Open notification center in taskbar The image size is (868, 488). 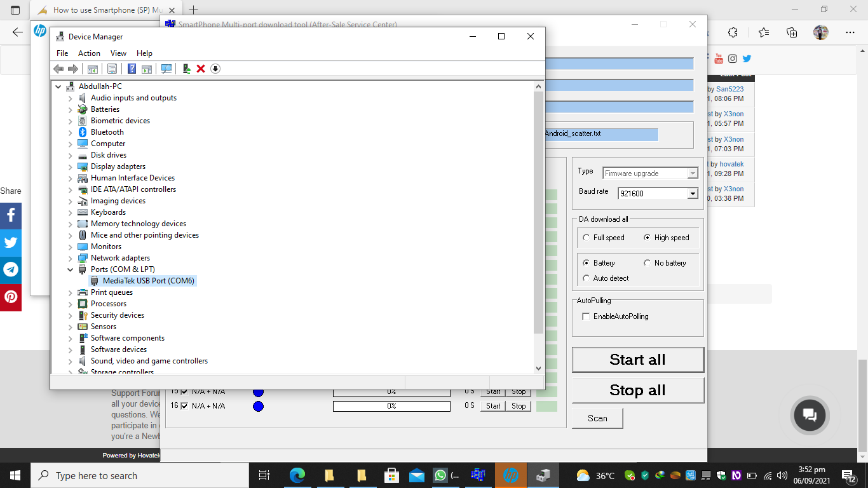[849, 475]
